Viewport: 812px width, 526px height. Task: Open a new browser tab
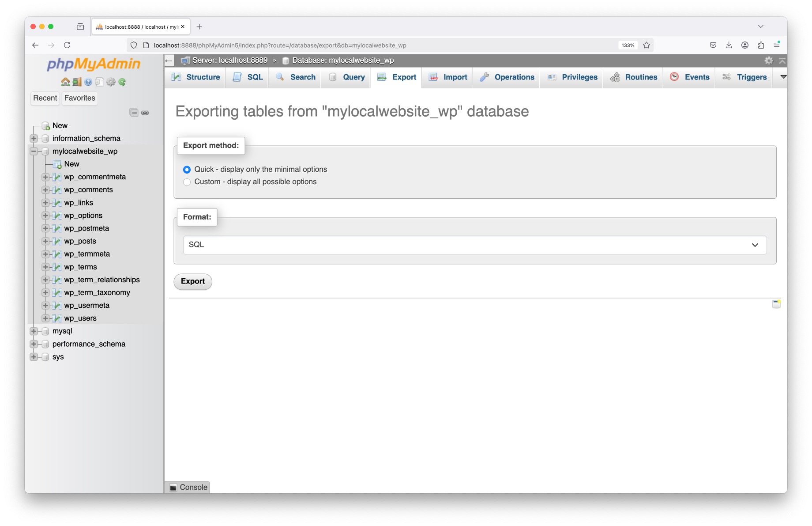(x=199, y=26)
